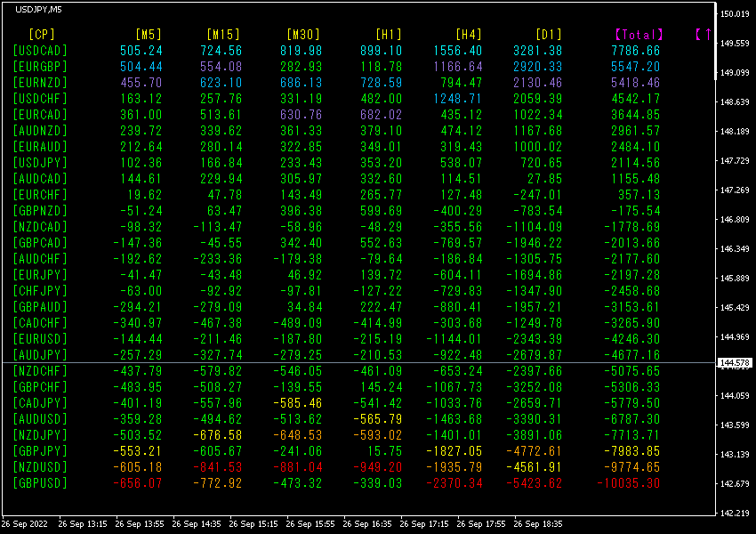Click the [AUDNZD] pair label
The image size is (756, 534).
tap(41, 131)
